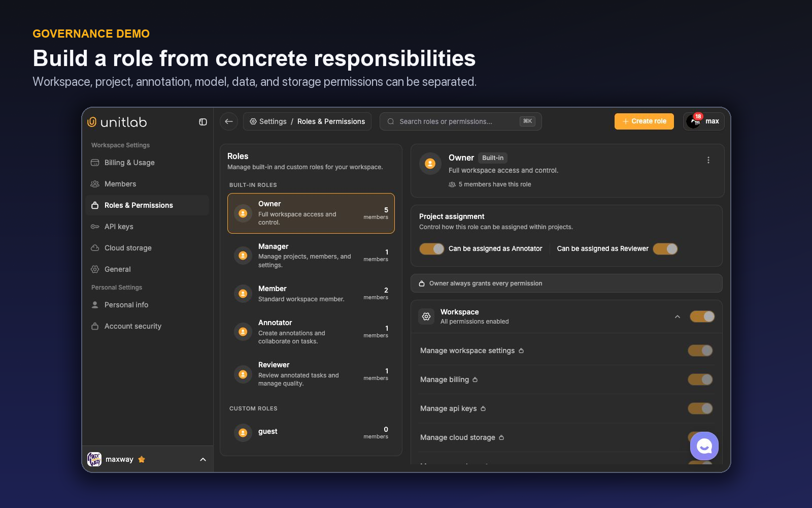Select the Reviewer role row
The image size is (812, 508).
click(311, 374)
